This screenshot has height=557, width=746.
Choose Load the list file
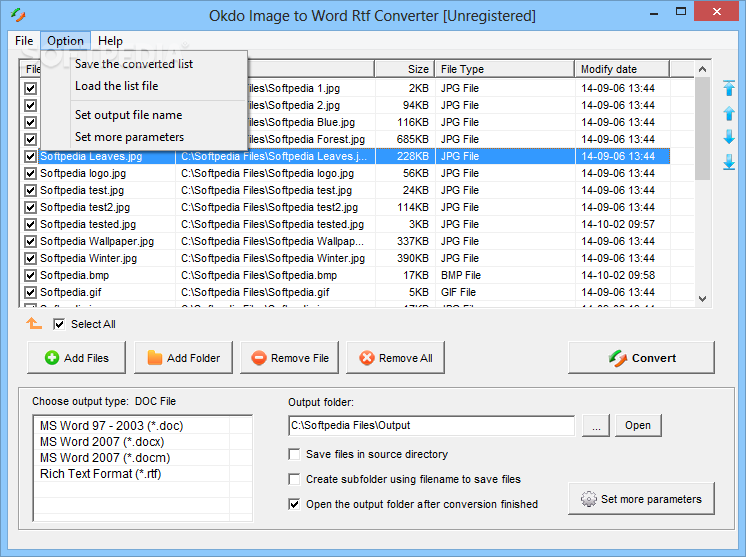point(117,86)
